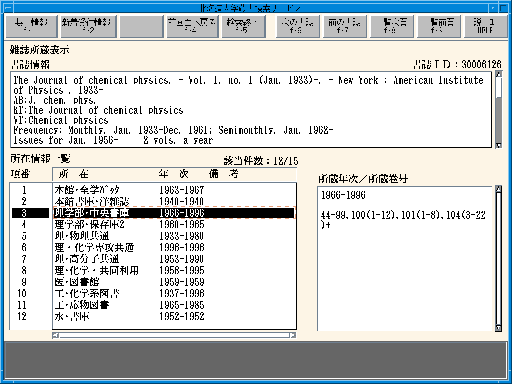Select row 10 with years 1937-1996

[174, 293]
